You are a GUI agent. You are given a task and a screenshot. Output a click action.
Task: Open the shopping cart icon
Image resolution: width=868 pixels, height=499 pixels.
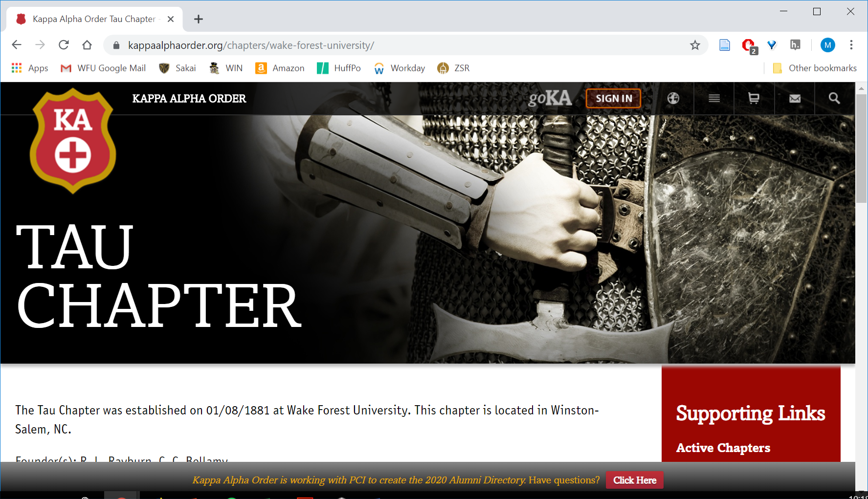(754, 98)
